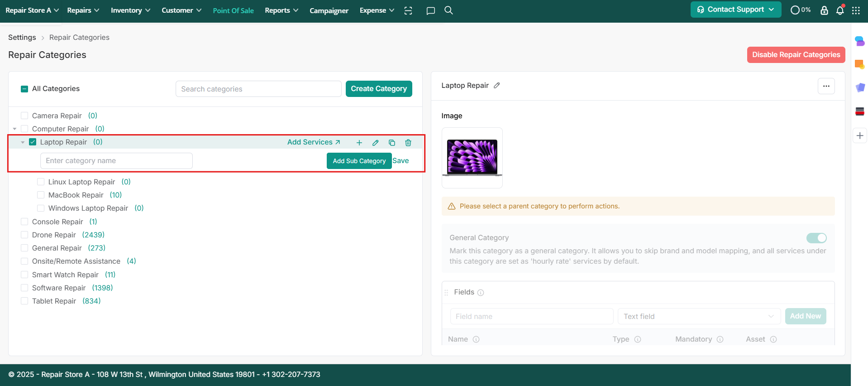
Task: Toggle the General Category switch
Action: [816, 238]
